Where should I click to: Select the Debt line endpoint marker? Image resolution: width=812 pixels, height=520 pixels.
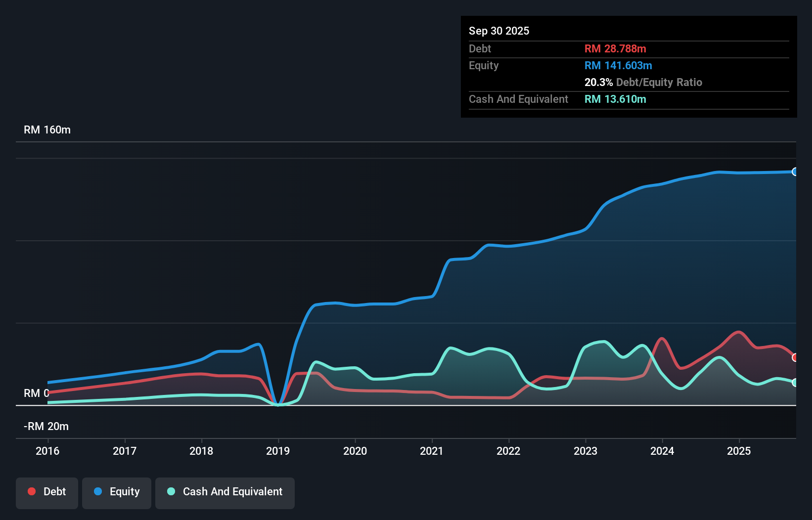[795, 357]
